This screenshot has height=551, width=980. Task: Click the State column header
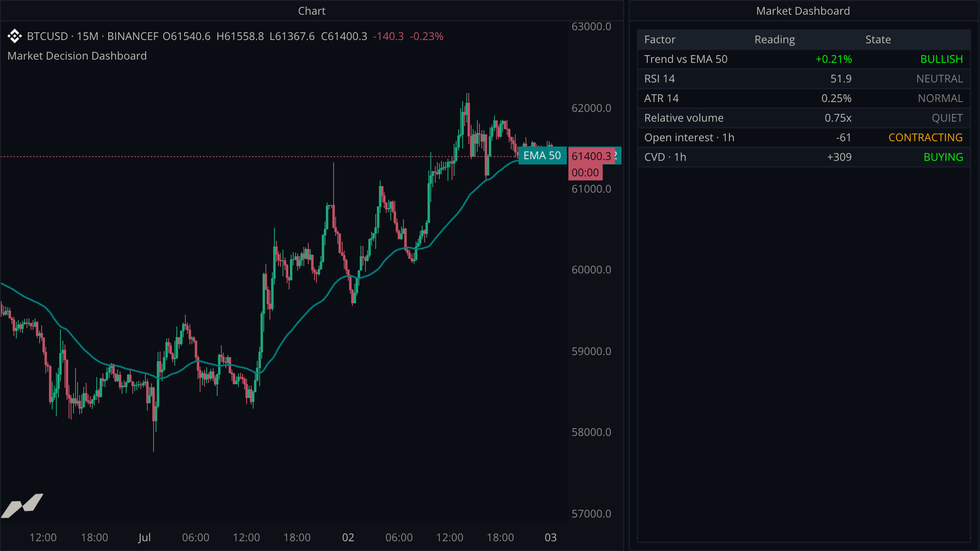[x=878, y=40]
